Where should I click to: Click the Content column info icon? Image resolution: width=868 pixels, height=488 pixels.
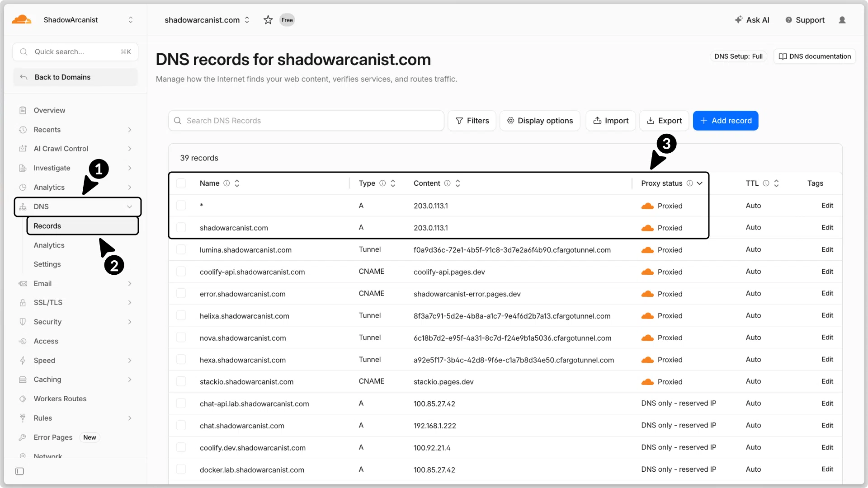[447, 183]
